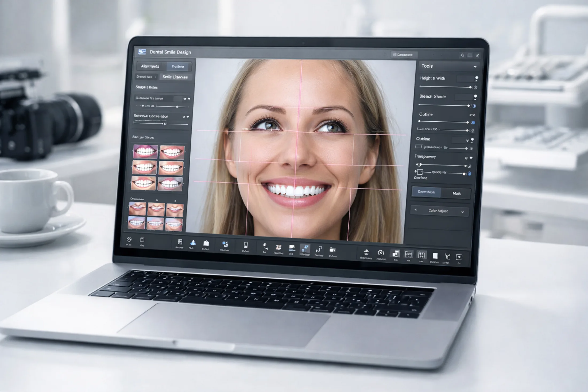Click the landscape picture icon in bottom toolbar
This screenshot has height=392, width=588.
pos(292,248)
